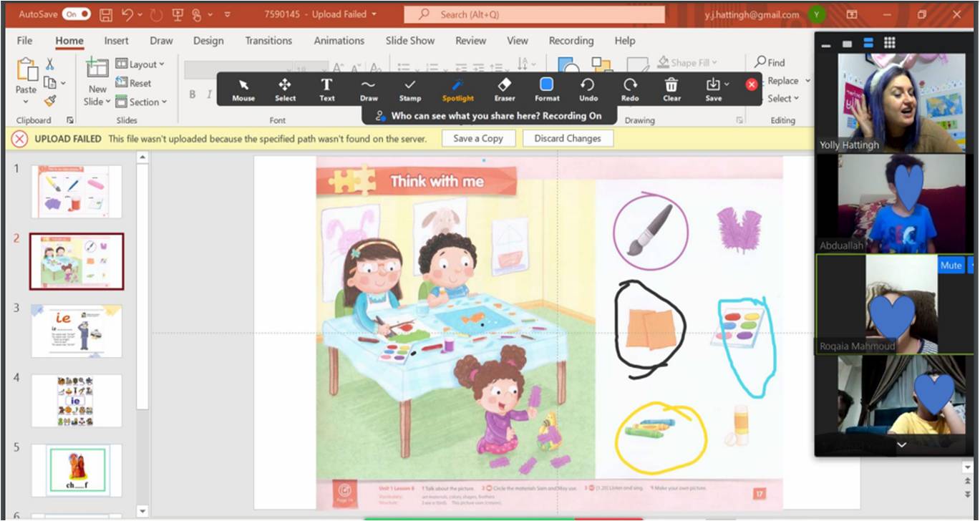
Task: Undo the last annotation in Zoom toolbar
Action: coord(588,89)
